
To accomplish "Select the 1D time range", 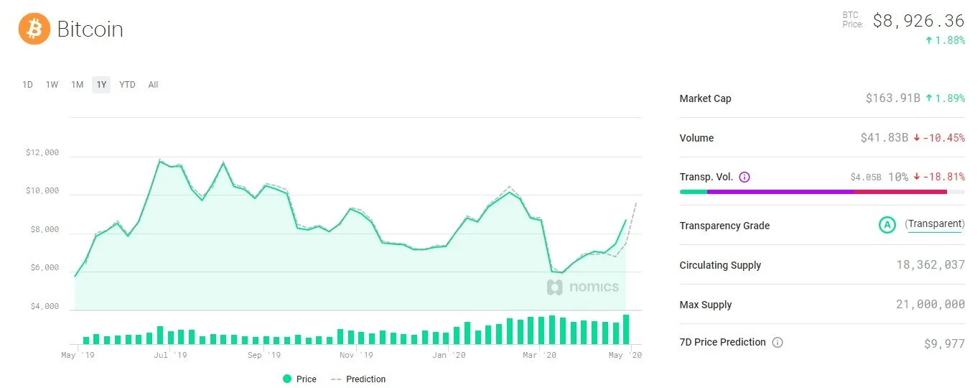I will (27, 85).
